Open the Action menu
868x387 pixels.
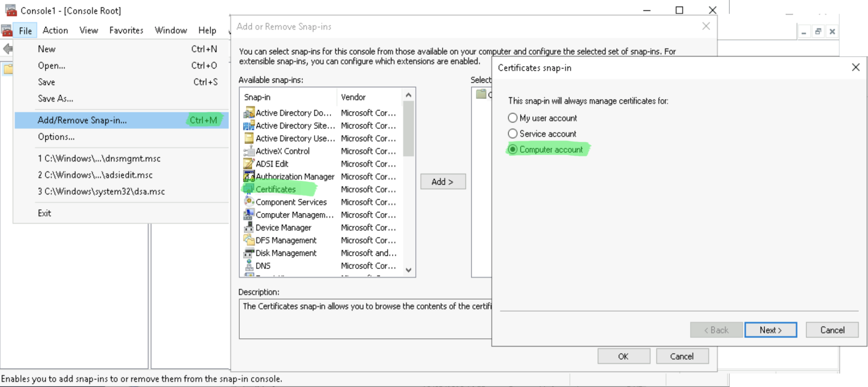pos(55,30)
